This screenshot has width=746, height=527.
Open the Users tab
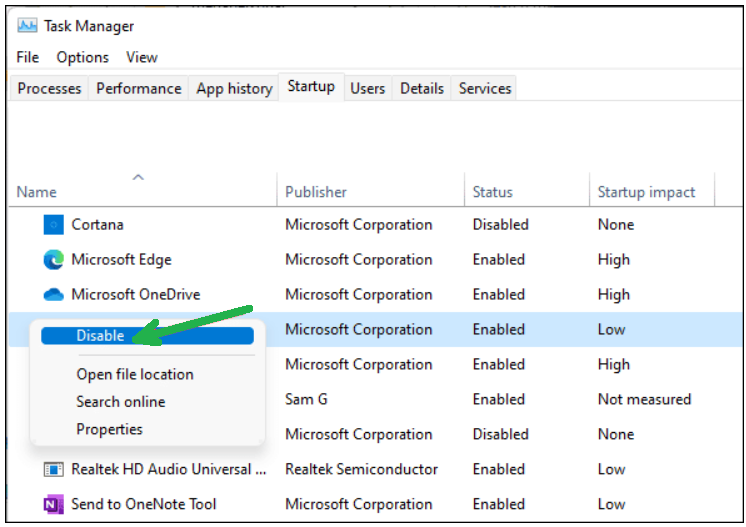[367, 88]
